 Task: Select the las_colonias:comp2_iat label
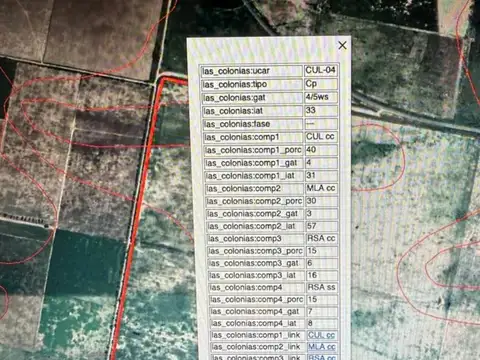(252, 226)
